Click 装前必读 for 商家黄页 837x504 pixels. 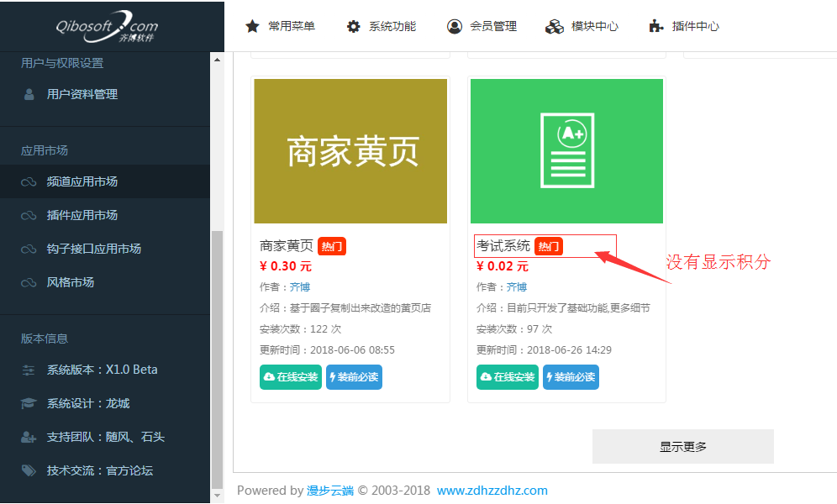coord(354,377)
